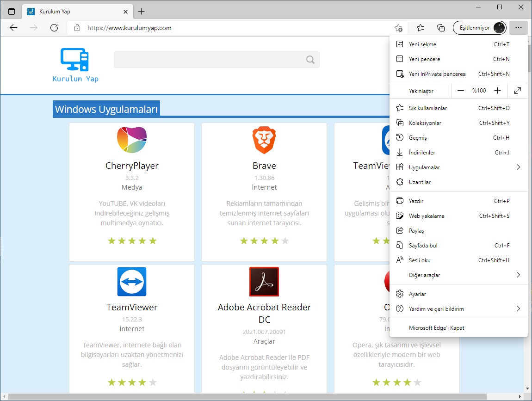532x401 pixels.
Task: Click CherryPlayer star rating
Action: pyautogui.click(x=132, y=241)
